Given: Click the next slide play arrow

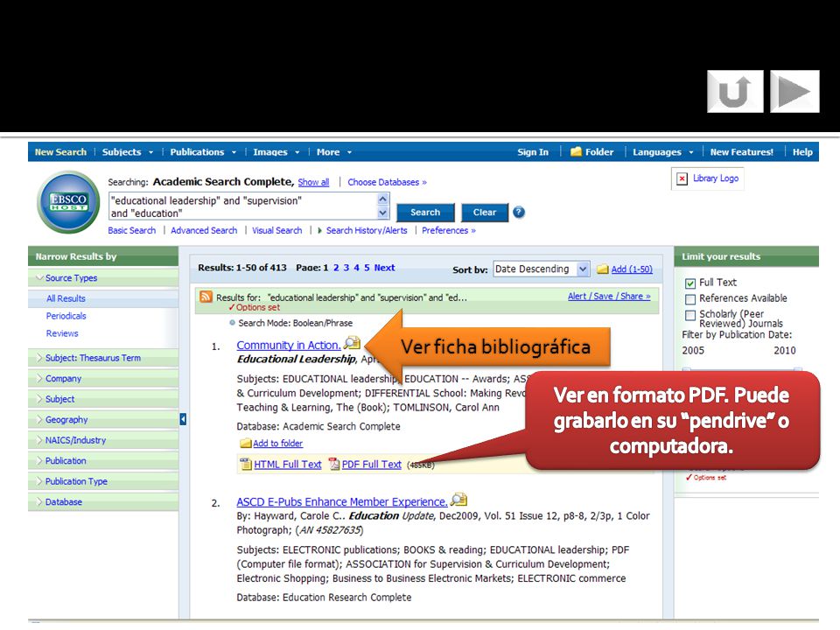Looking at the screenshot, I should 794,92.
